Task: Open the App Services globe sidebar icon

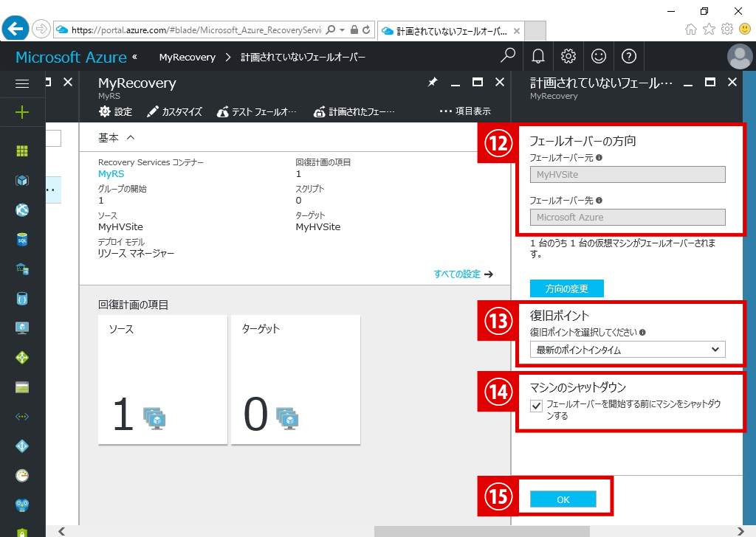Action: click(x=22, y=210)
